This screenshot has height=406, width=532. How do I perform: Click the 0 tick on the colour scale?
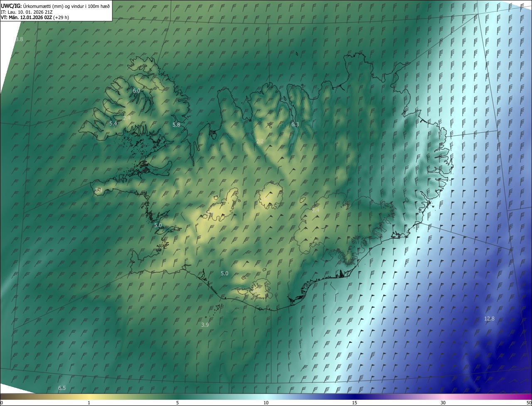click(x=2, y=403)
